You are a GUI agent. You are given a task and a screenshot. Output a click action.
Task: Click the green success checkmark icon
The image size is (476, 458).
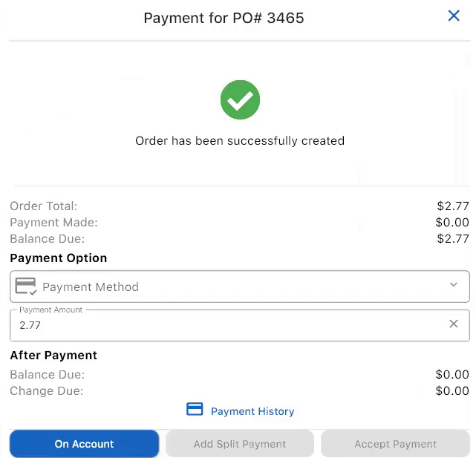240,100
